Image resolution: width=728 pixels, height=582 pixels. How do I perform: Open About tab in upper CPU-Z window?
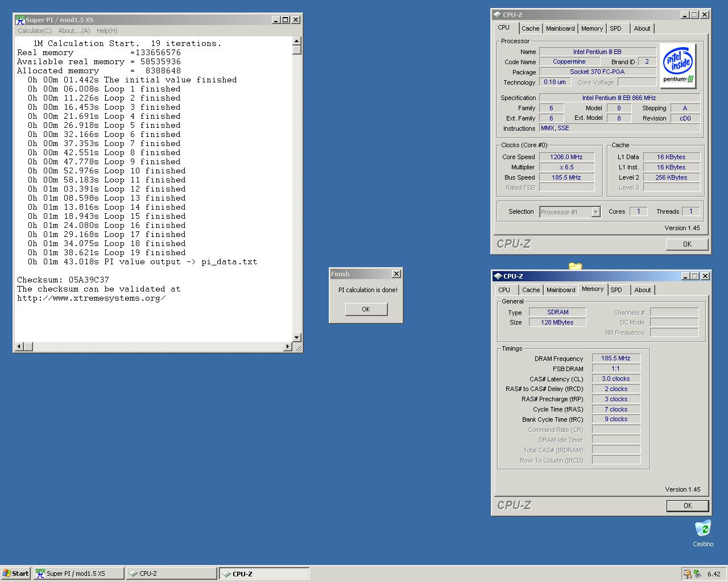coord(642,28)
